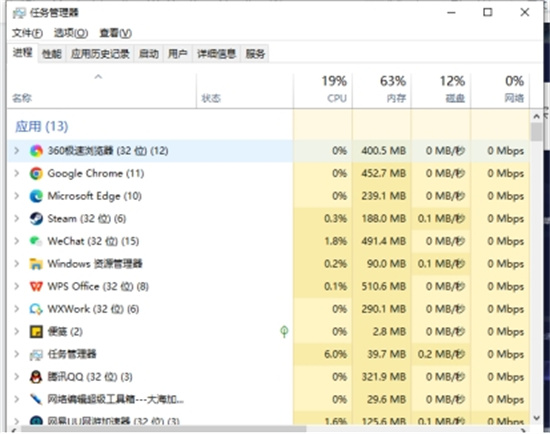550x434 pixels.
Task: Expand the 便笺 process group
Action: [16, 332]
